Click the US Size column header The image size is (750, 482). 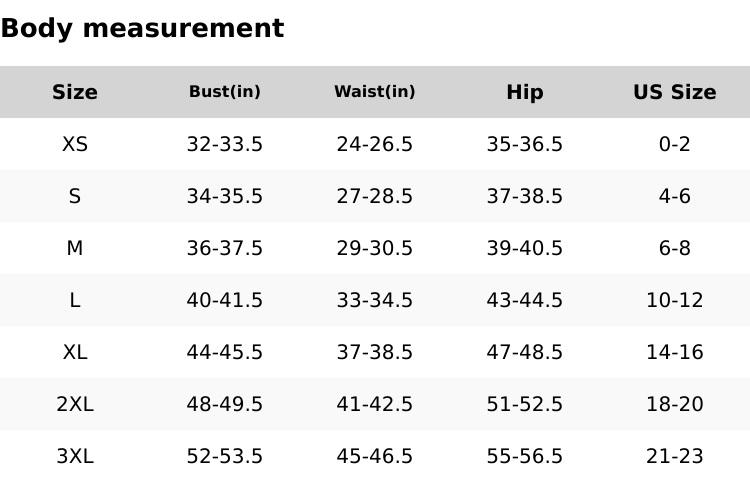point(675,92)
